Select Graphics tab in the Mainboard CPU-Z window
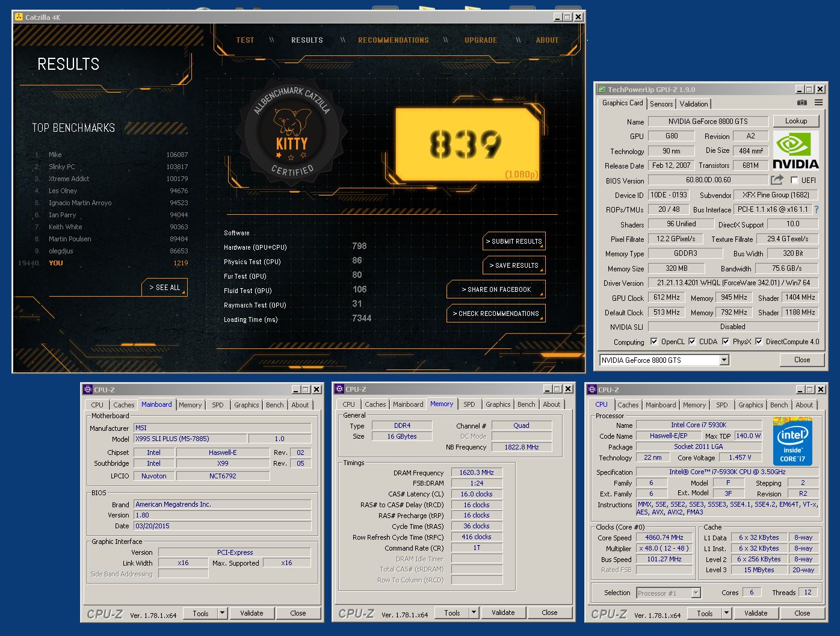This screenshot has height=636, width=840. [247, 405]
